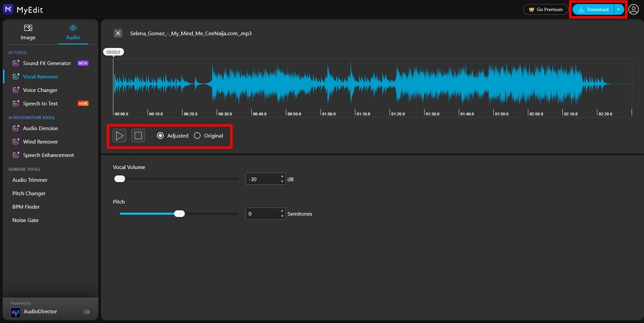Open Speech to Text label

40,104
